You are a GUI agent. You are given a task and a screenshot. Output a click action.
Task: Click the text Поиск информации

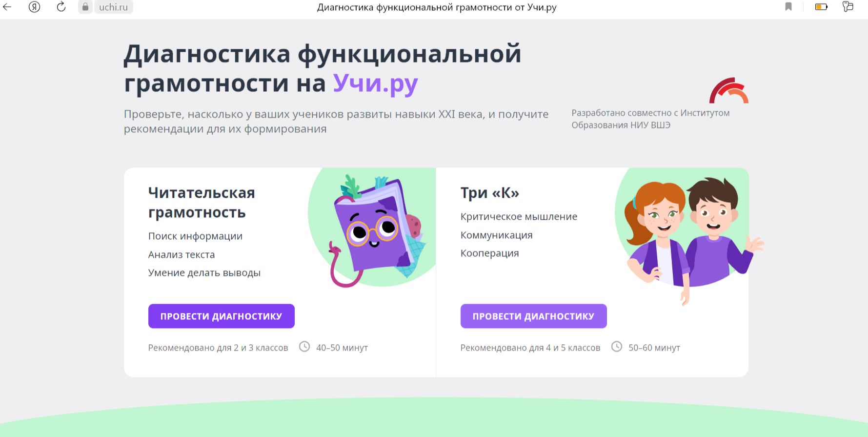195,236
